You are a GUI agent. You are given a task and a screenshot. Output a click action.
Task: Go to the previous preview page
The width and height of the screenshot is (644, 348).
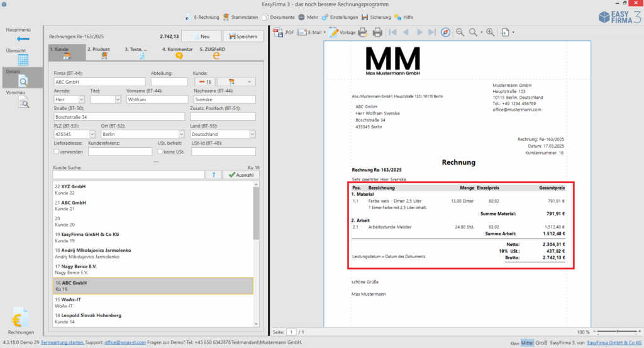pyautogui.click(x=406, y=33)
